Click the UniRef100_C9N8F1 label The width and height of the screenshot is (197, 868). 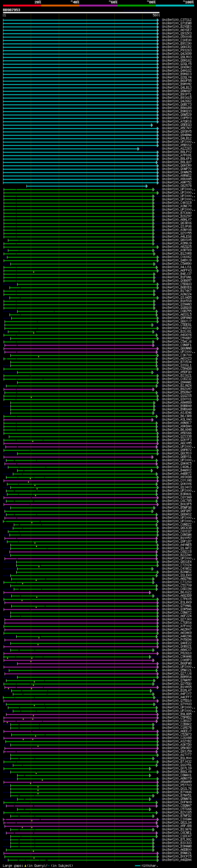tap(177, 345)
